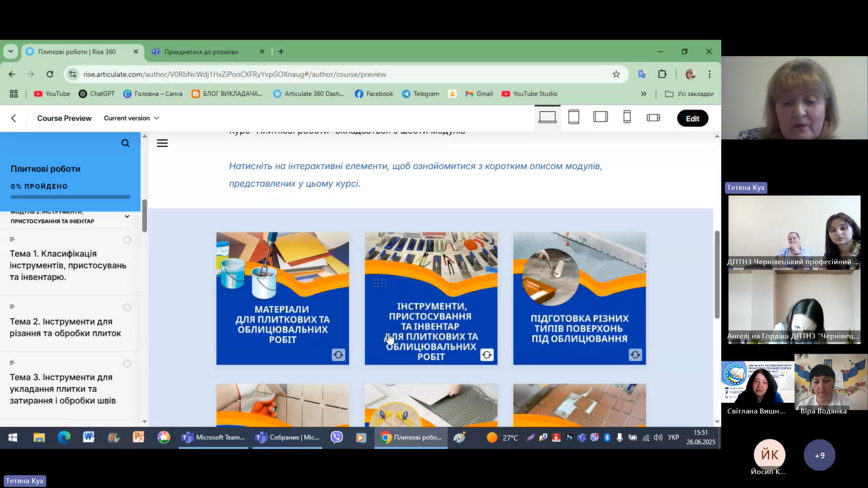Flip the Матеріали card with the rotate icon

click(338, 355)
